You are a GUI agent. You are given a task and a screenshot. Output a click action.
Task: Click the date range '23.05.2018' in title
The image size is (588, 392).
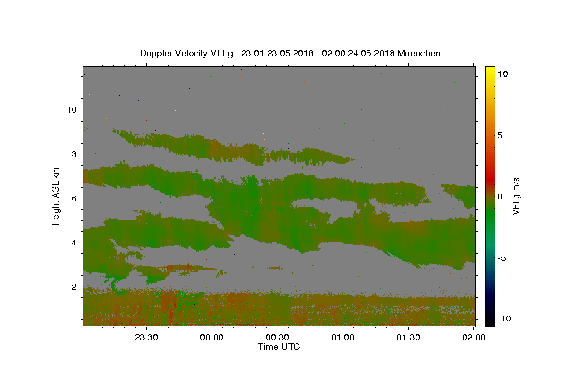pyautogui.click(x=290, y=53)
